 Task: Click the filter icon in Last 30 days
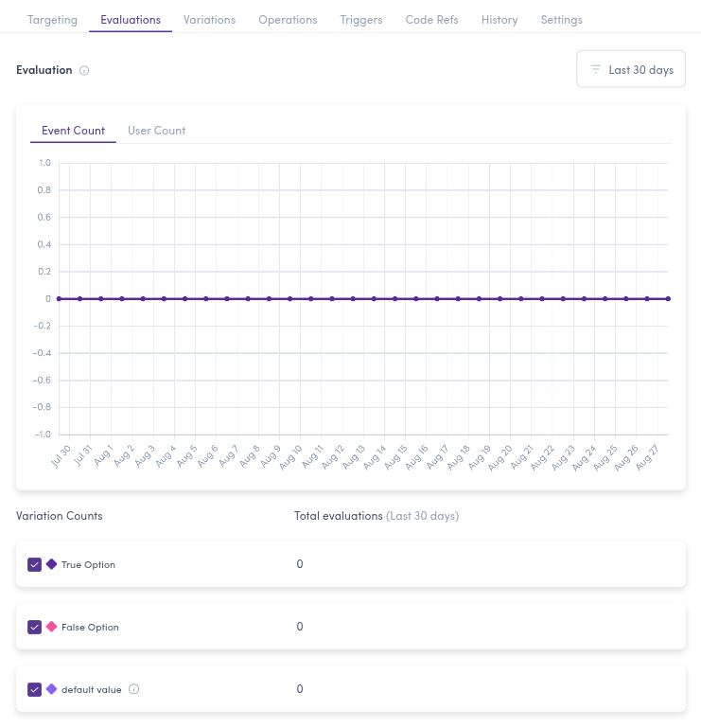[596, 70]
